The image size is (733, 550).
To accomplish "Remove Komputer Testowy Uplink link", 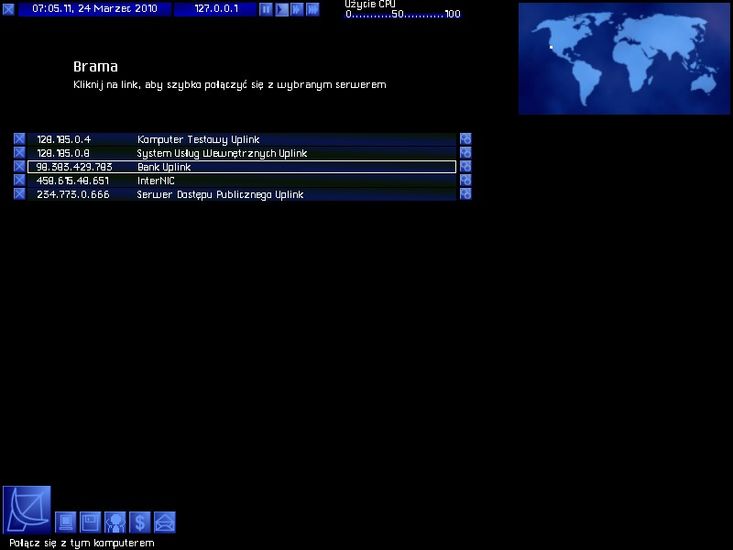I will [x=19, y=139].
